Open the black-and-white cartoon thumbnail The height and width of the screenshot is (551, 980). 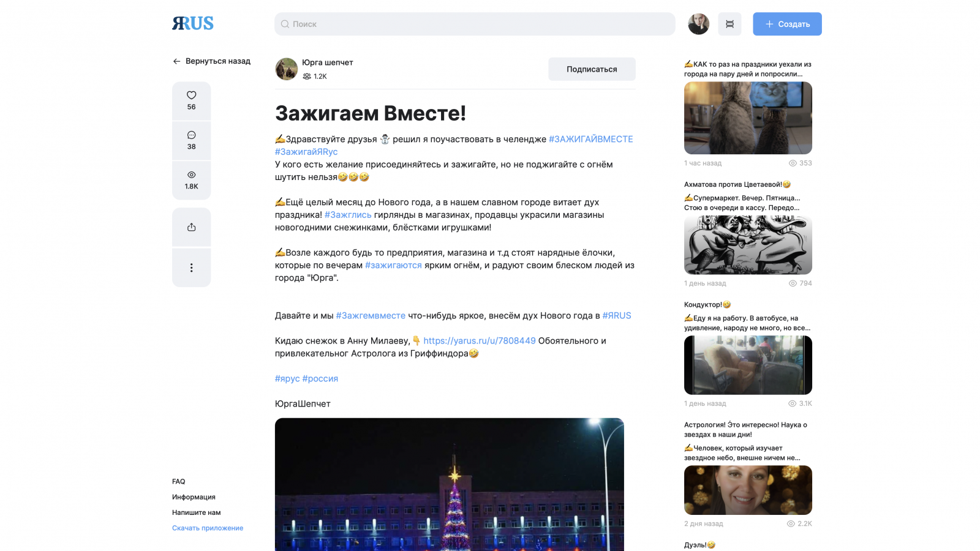[x=748, y=245]
